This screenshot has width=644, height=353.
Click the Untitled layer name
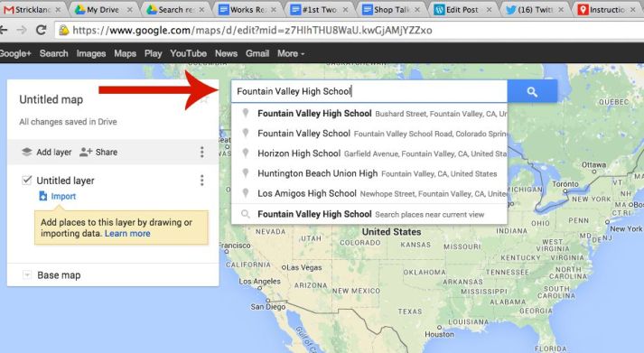(65, 181)
